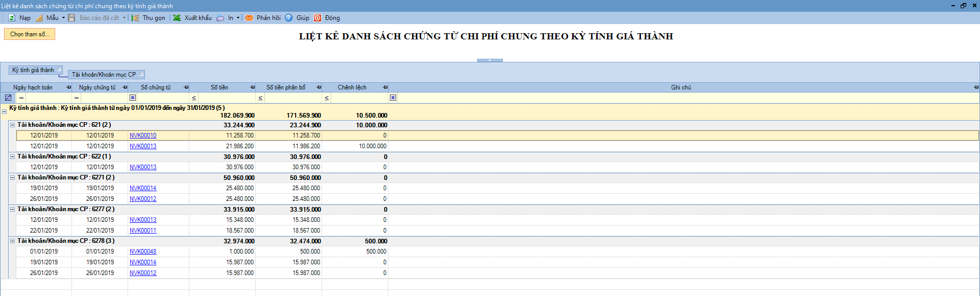Image resolution: width=980 pixels, height=296 pixels.
Task: Select Tài khoản/Khoản mục CP grouping chip
Action: 104,75
